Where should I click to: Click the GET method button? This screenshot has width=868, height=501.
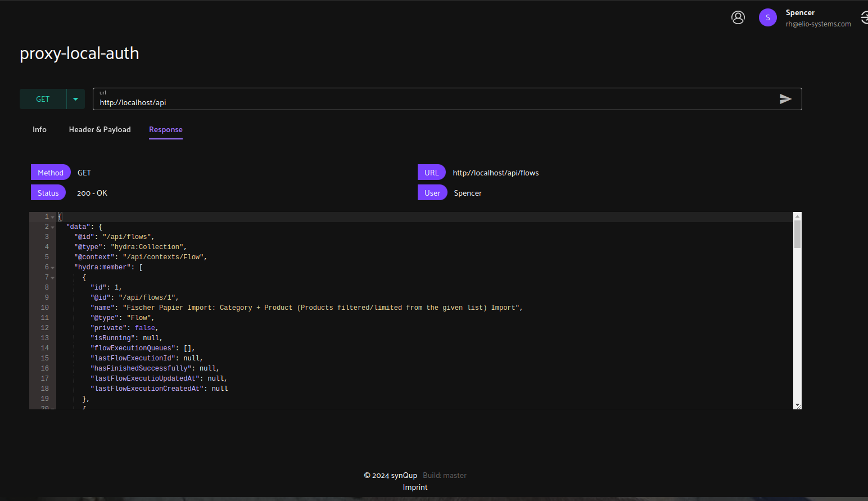(43, 99)
